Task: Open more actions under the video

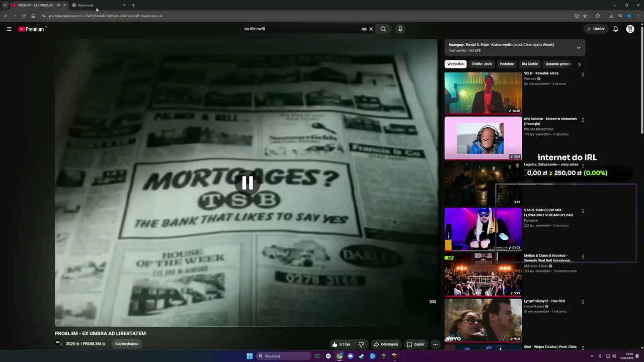Action: click(x=436, y=344)
